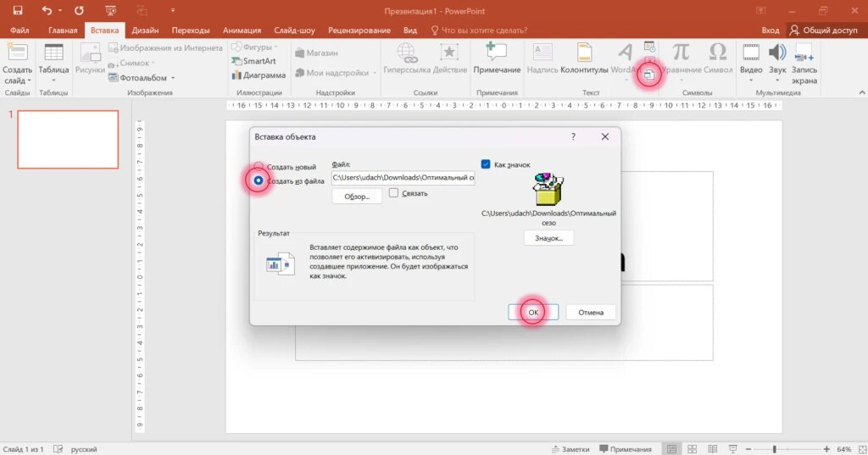
Task: Switch to Reading view icon
Action: click(x=712, y=449)
